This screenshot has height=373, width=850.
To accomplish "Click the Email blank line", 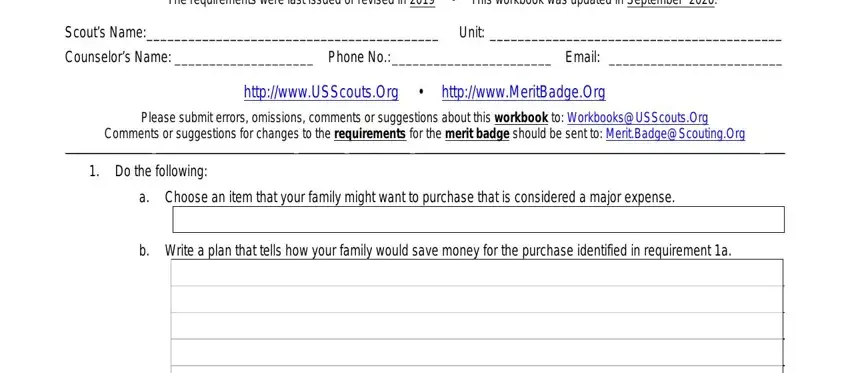I will click(696, 60).
